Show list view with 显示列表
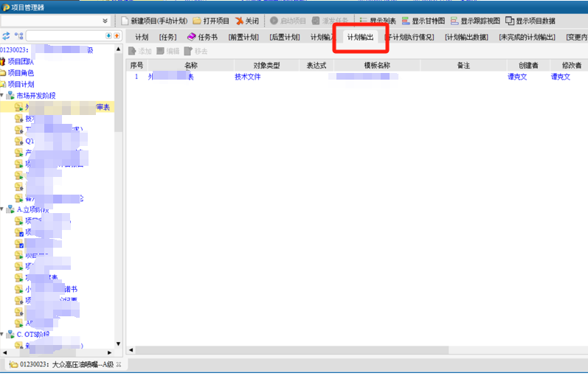588x376 pixels. (x=378, y=21)
